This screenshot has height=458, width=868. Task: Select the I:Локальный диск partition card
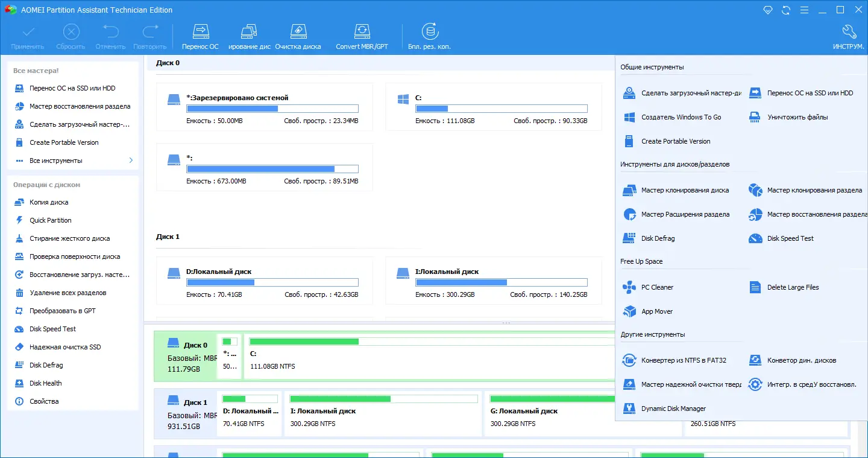coord(493,281)
